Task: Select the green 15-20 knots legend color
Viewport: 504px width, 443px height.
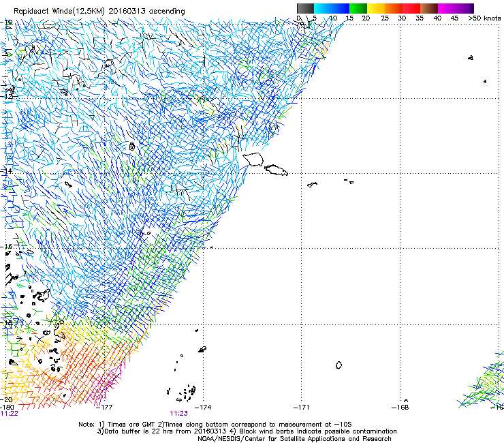Action: pyautogui.click(x=358, y=8)
